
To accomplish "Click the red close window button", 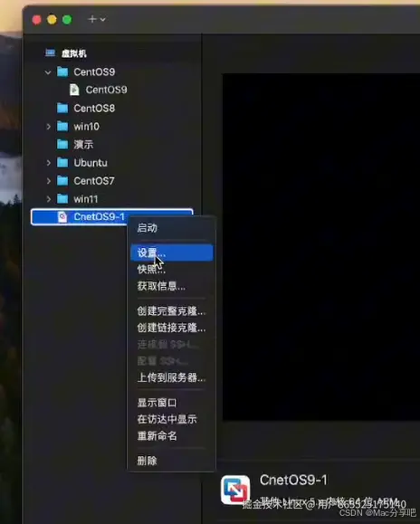I will (36, 20).
